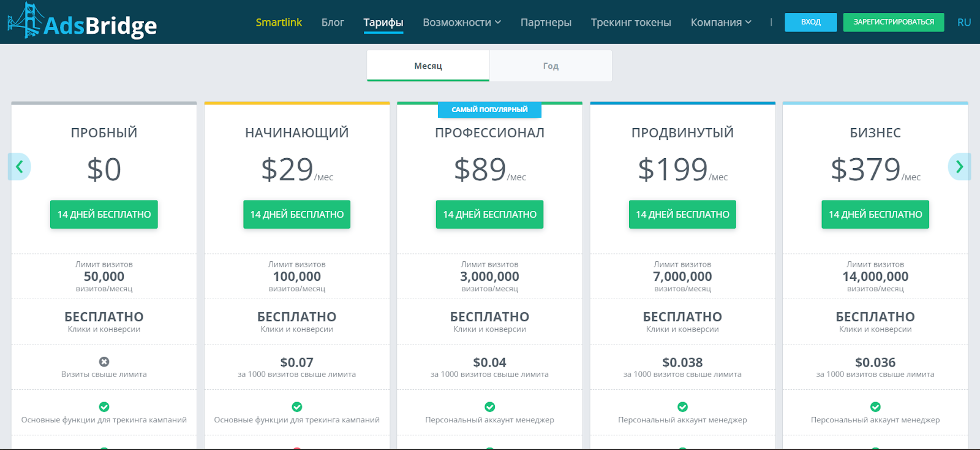Click the 14,000,000 visits limit value

(x=875, y=276)
